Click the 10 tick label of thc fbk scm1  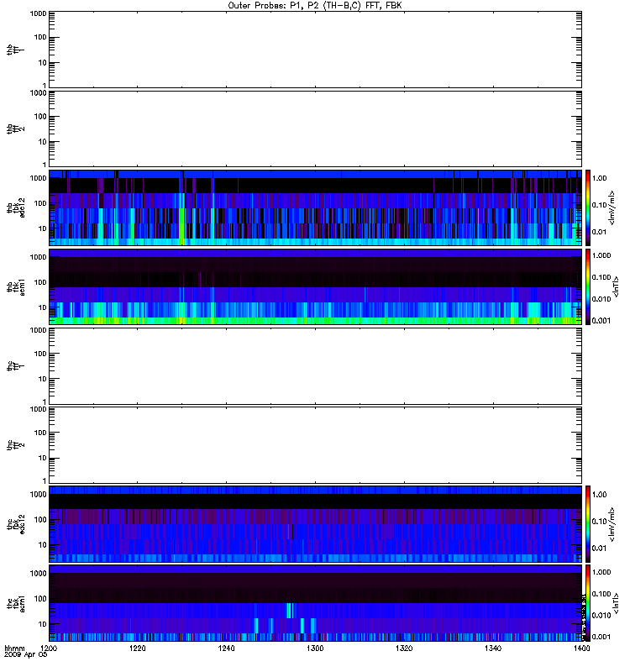43,624
